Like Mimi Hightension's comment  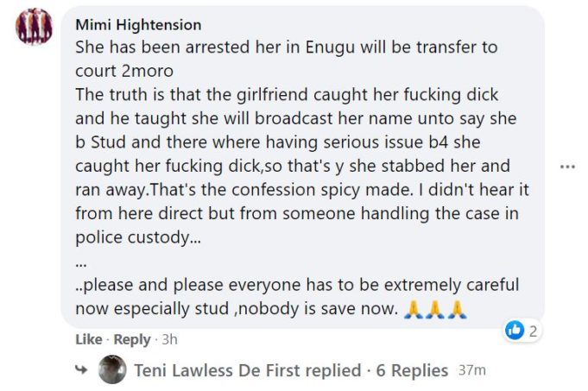pos(87,340)
